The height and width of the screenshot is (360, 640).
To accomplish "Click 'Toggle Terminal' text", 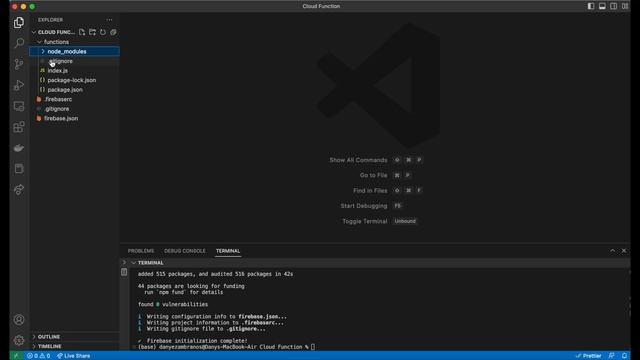I will [364, 221].
